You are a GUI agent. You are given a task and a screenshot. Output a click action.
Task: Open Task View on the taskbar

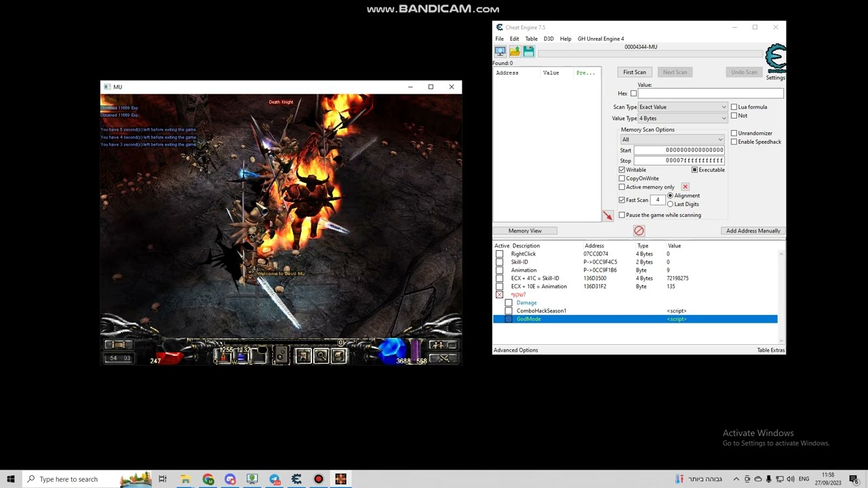pos(163,479)
